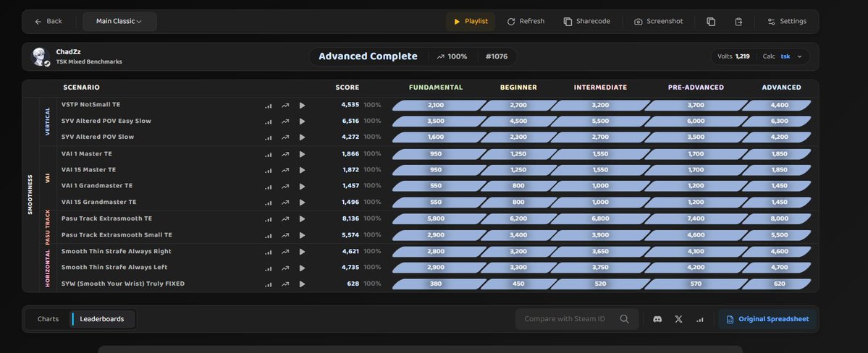The image size is (868, 353).
Task: Play VAI 1 Grandmaster TE
Action: pyautogui.click(x=303, y=186)
